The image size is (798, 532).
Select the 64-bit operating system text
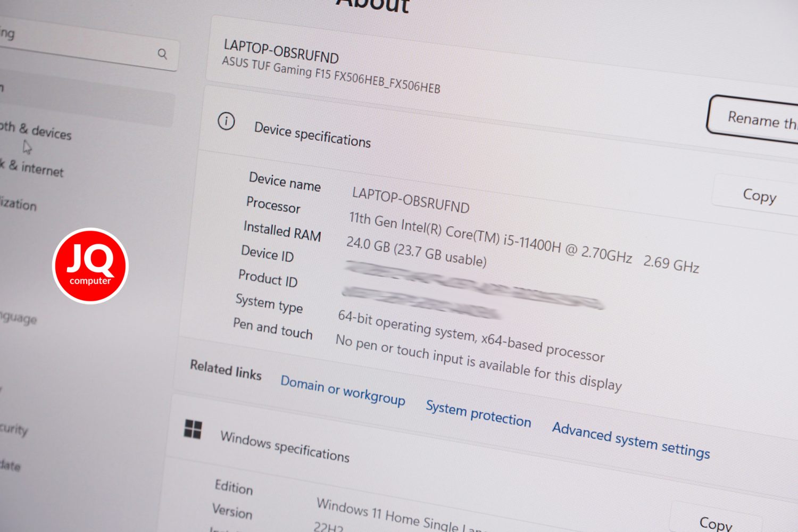tap(471, 336)
